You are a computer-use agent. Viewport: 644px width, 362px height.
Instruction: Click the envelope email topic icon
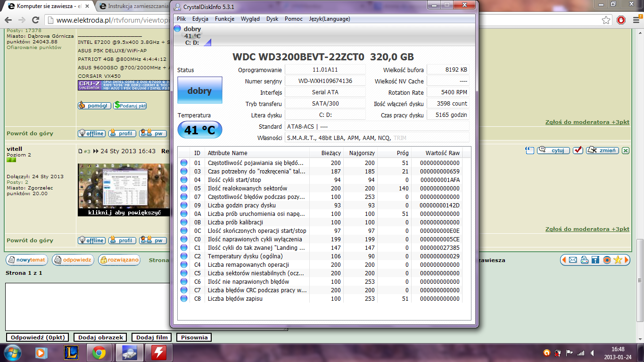(573, 260)
